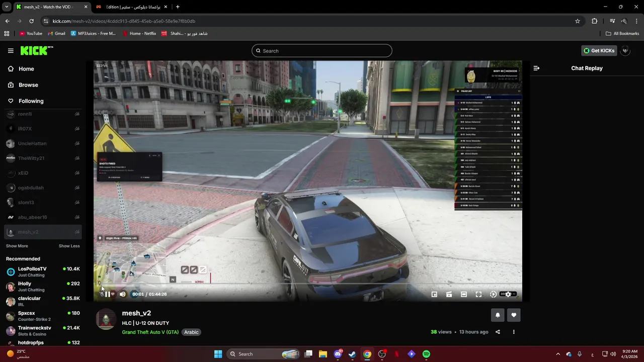Expand following list with Show More
This screenshot has height=362, width=644.
[x=17, y=246]
